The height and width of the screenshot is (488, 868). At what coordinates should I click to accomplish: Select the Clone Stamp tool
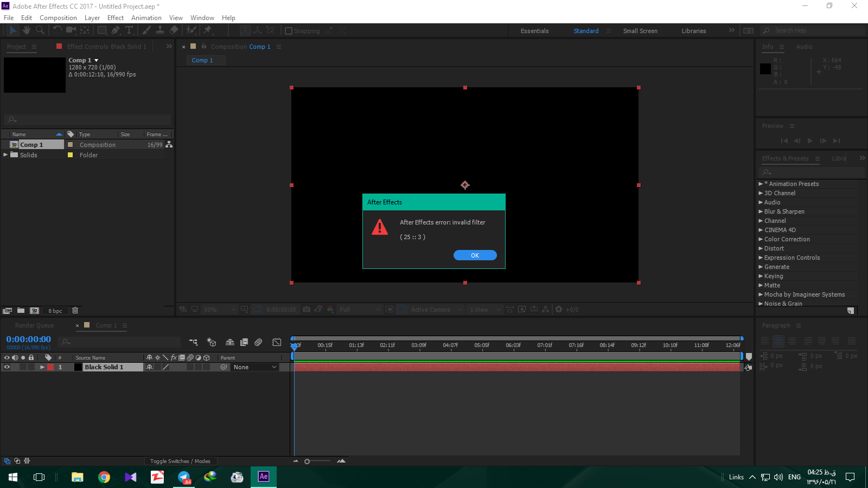160,30
